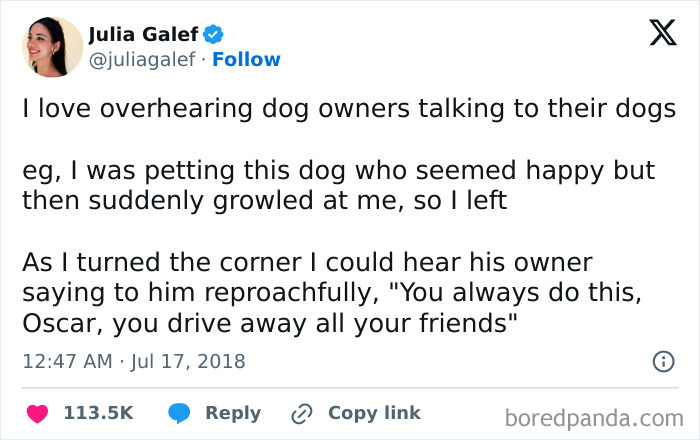Open the 12:47 AM tweet time
The width and height of the screenshot is (700, 440).
click(67, 361)
